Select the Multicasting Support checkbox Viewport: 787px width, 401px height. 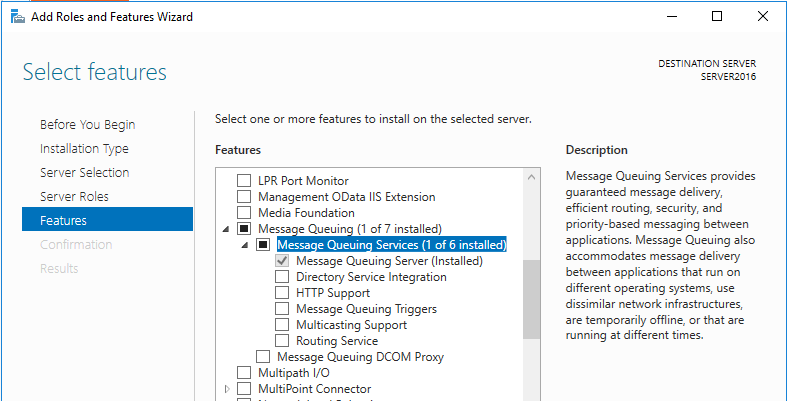tap(282, 325)
